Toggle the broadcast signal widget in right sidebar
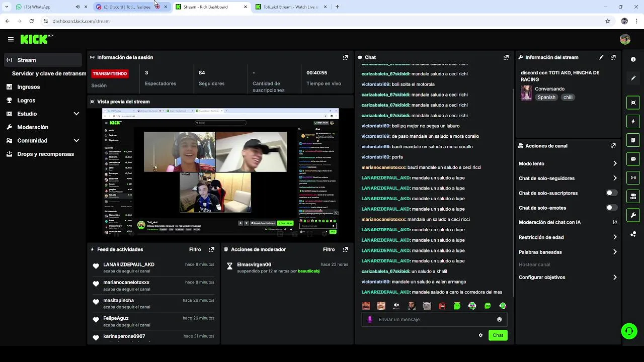Image resolution: width=644 pixels, height=362 pixels. (633, 177)
